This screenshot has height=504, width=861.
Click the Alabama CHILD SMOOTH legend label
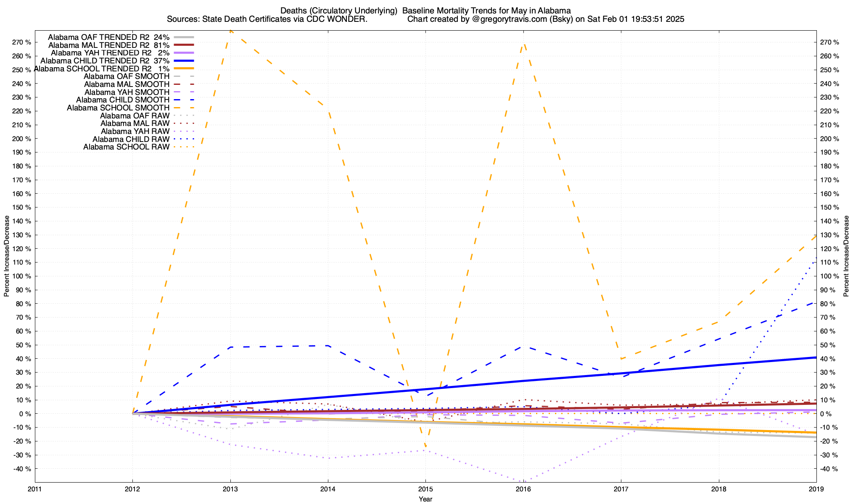click(x=122, y=100)
